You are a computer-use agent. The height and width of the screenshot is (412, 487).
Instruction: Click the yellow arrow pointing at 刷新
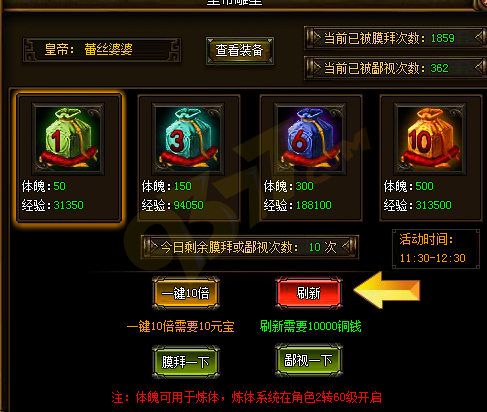coord(387,290)
